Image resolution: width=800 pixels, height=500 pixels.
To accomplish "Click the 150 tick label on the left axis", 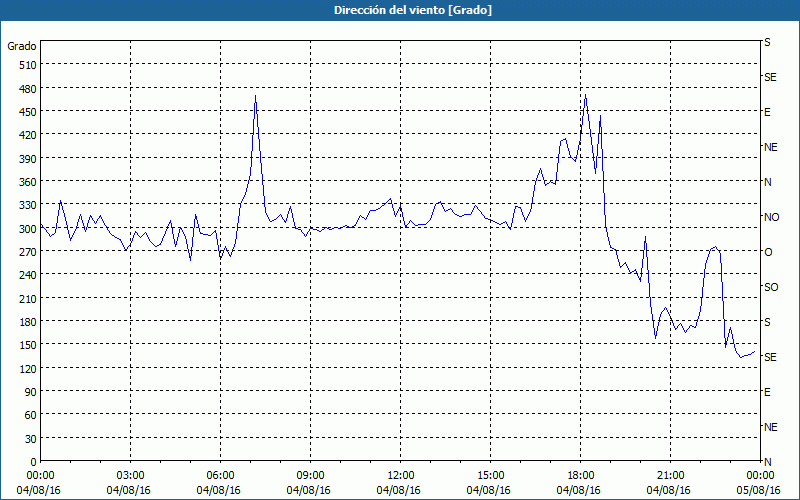I will [x=29, y=345].
